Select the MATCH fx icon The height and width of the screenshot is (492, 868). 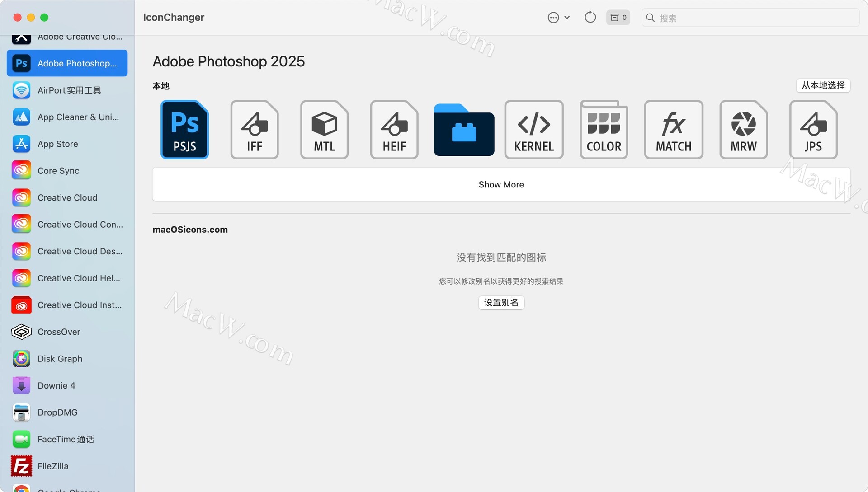[674, 130]
